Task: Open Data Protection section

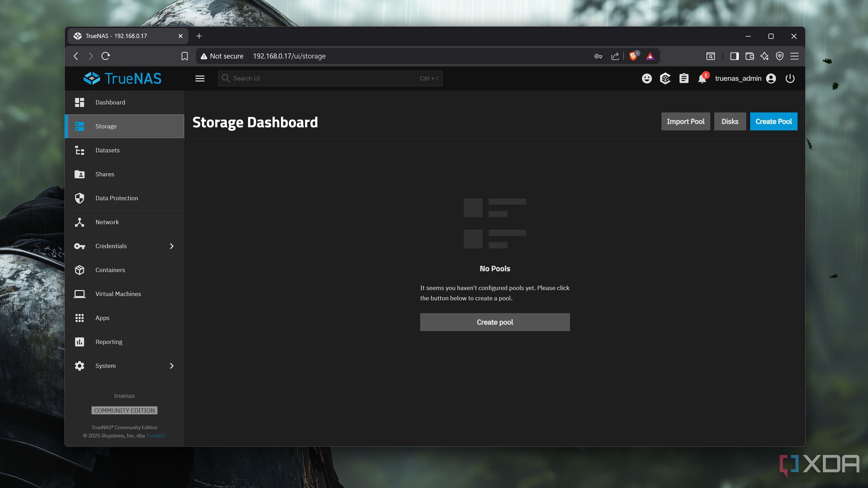Action: coord(124,198)
